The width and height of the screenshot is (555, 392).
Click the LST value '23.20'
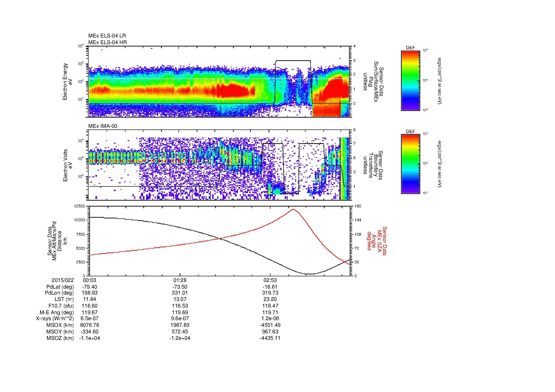(270, 300)
